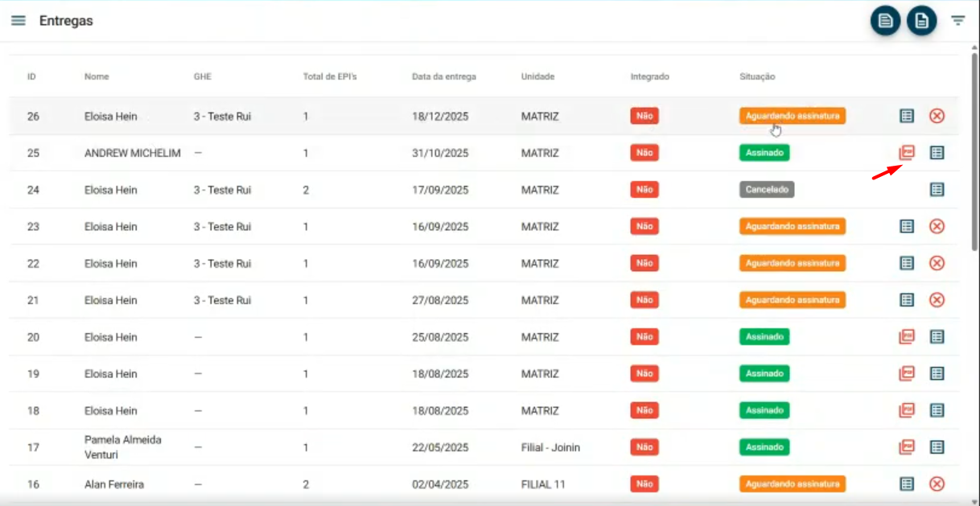Open the filter options icon
Screen dimensions: 980x506
(957, 21)
